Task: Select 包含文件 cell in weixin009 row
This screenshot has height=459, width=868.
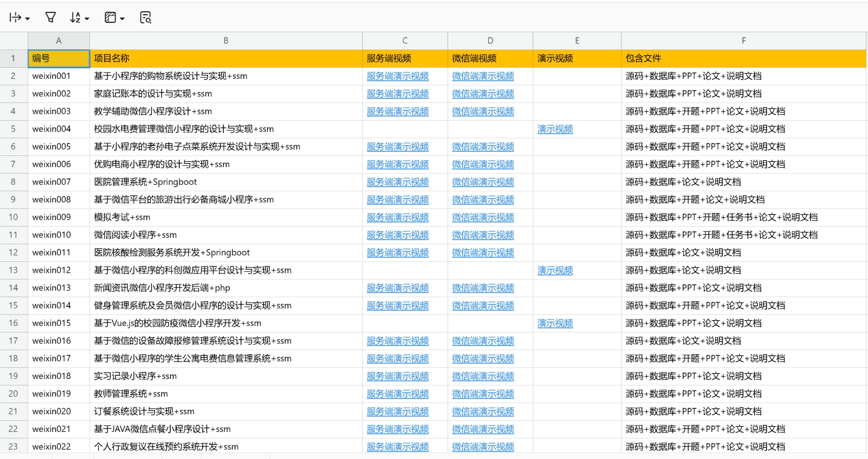Action: pyautogui.click(x=744, y=217)
